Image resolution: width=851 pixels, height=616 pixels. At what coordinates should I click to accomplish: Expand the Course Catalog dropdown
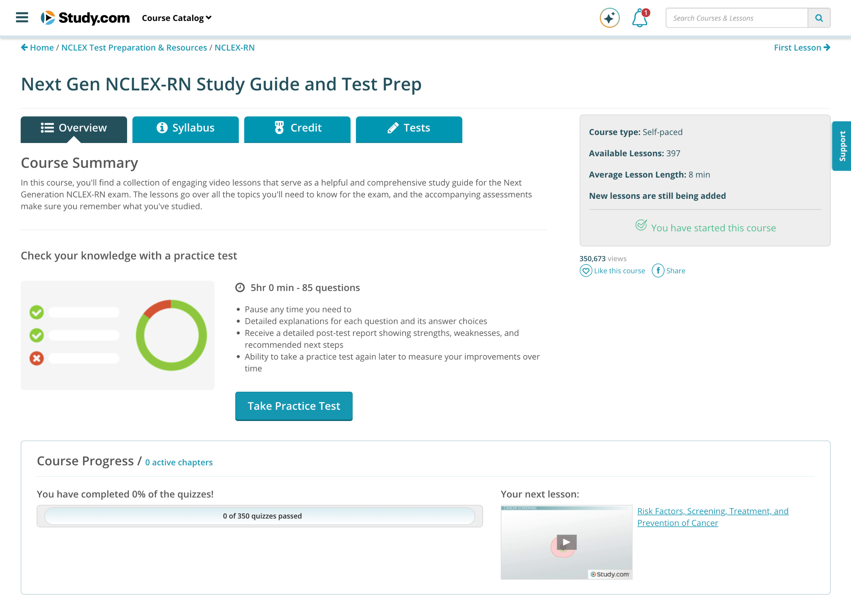(177, 18)
